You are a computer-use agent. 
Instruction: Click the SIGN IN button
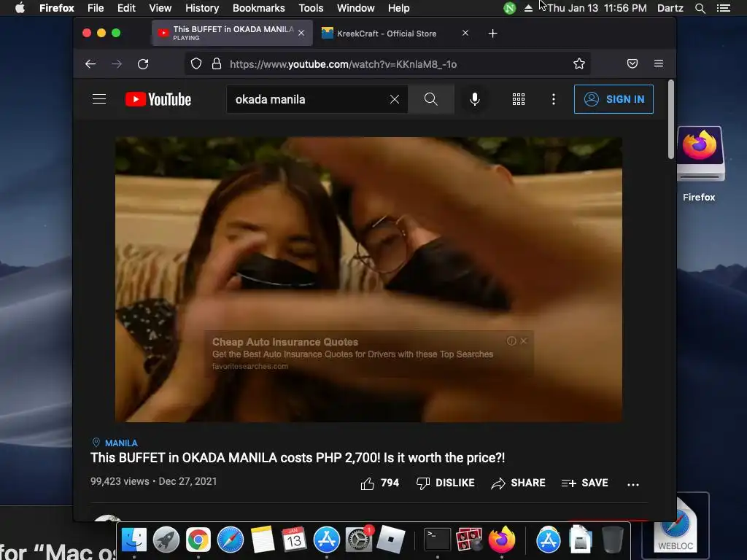click(614, 99)
